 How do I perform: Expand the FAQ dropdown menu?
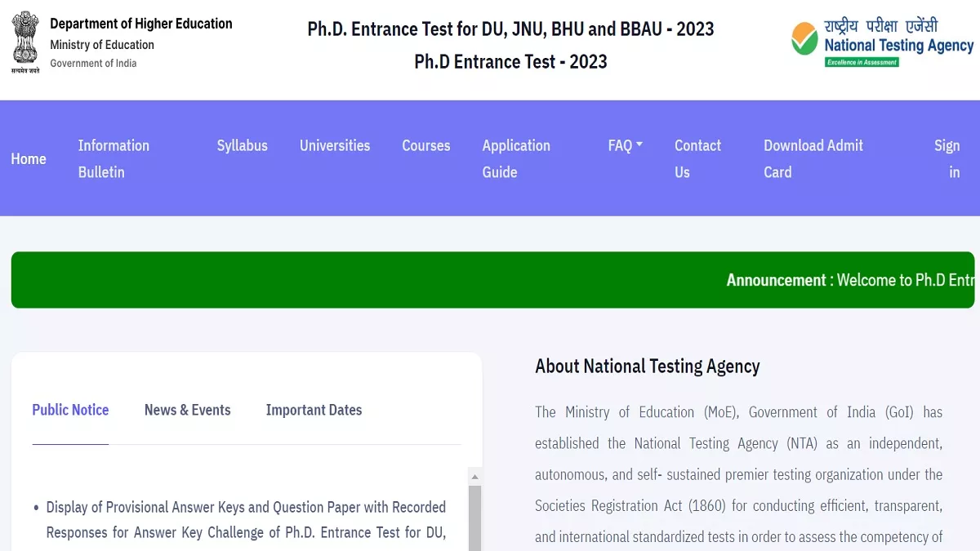[x=625, y=145]
